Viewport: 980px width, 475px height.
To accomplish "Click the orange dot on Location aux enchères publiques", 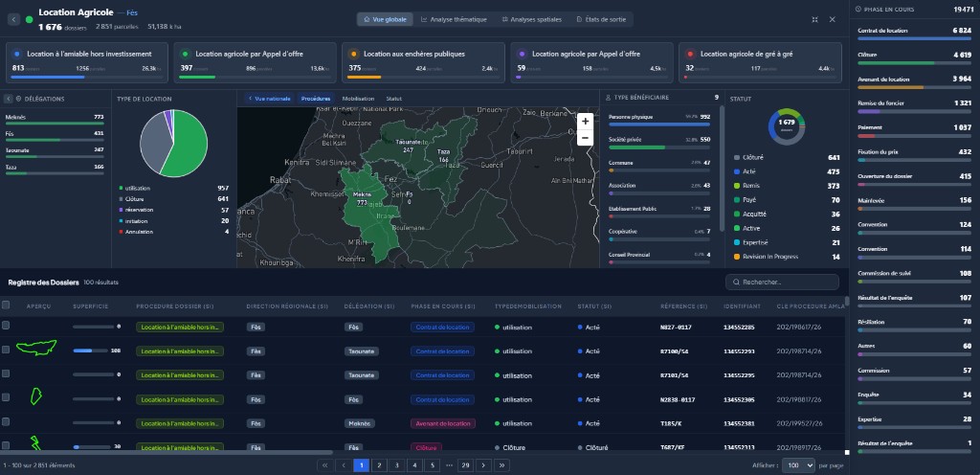I will pos(354,55).
